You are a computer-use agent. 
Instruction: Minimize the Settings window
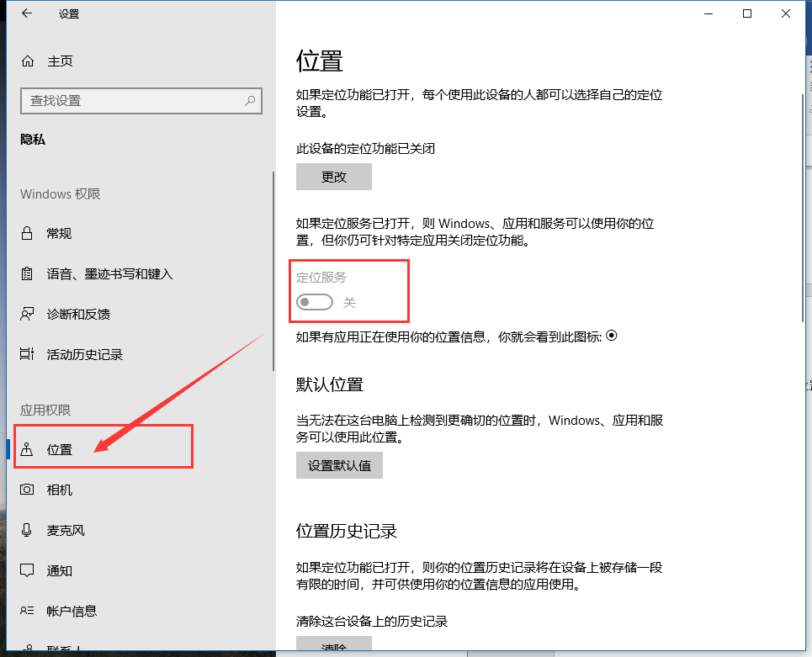coord(709,13)
